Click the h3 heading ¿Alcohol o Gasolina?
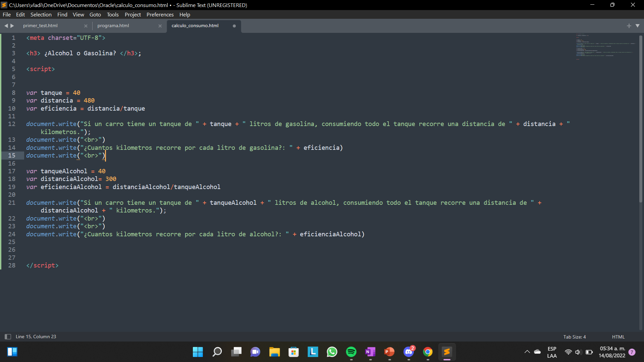Viewport: 644px width, 362px height. (x=84, y=53)
